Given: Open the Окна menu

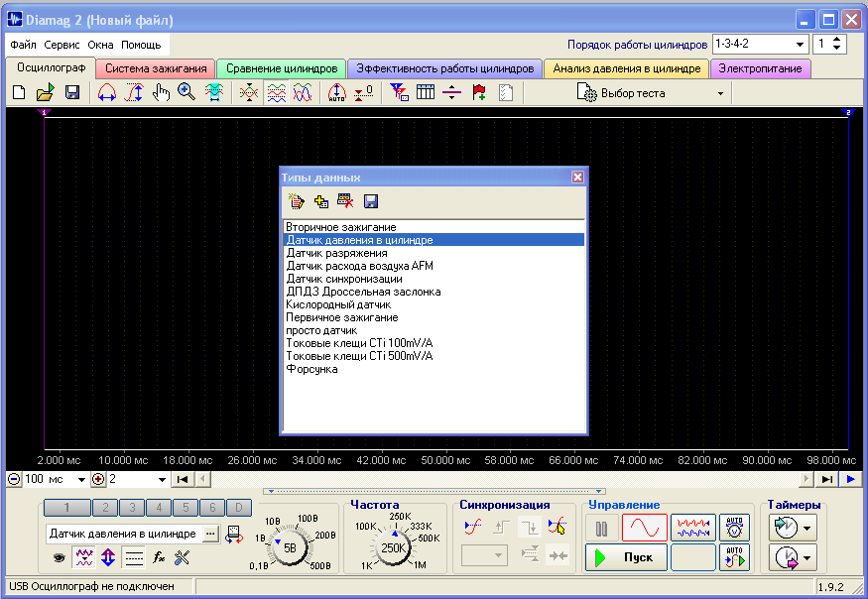Looking at the screenshot, I should pos(100,45).
